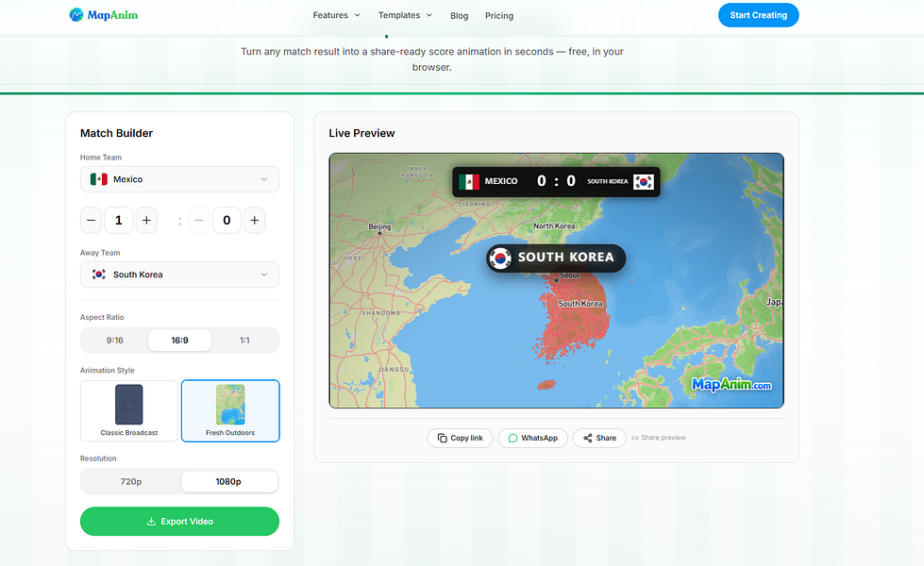Click the Export Video button
Screen dimensions: 924x566
[179, 522]
